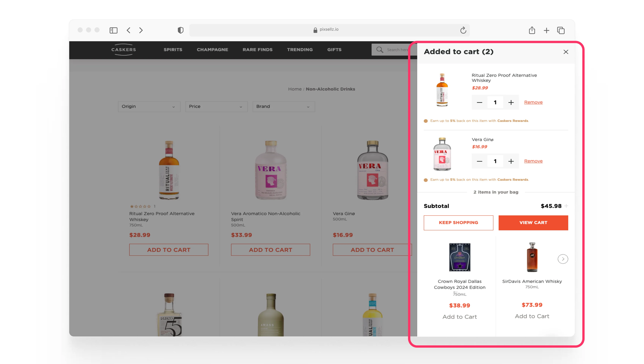
Task: Add Crown Royal Dallas Cowboys to cart
Action: point(460,317)
